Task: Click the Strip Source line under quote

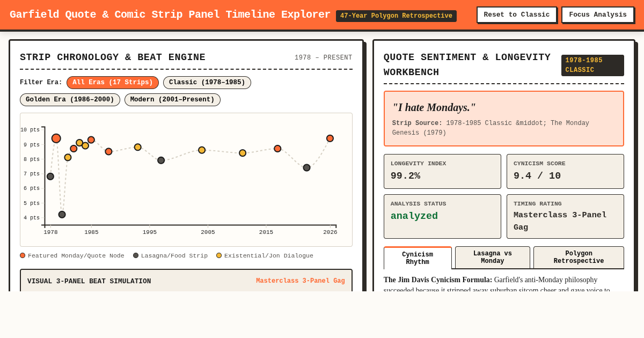Action: pyautogui.click(x=491, y=128)
